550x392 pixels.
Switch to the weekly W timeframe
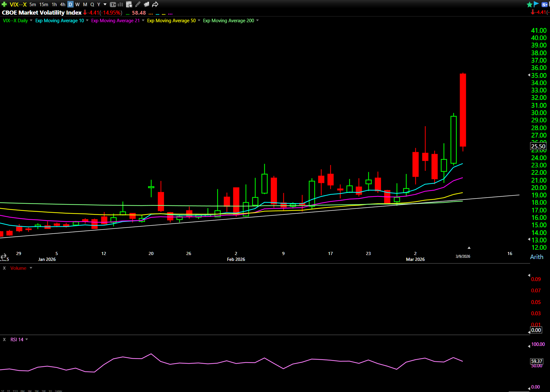(x=77, y=4)
